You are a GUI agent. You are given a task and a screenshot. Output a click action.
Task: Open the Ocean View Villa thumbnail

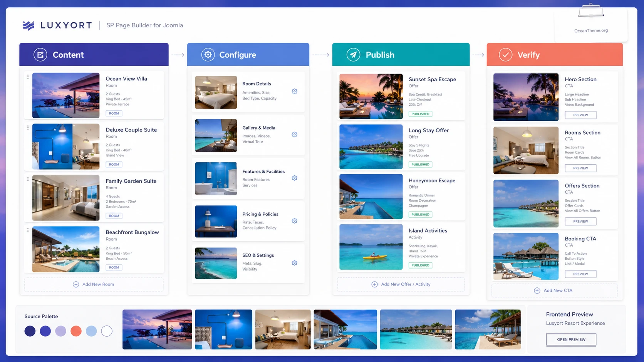[x=66, y=95]
